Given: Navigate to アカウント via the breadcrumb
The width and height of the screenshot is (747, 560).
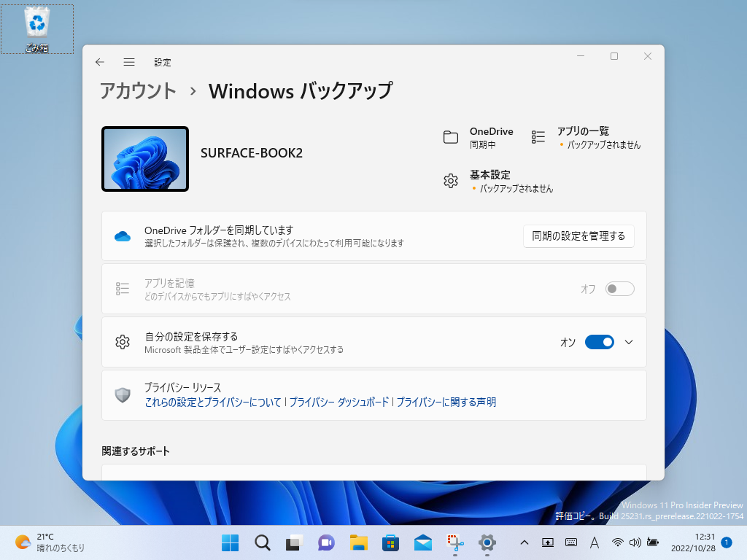Looking at the screenshot, I should 137,91.
